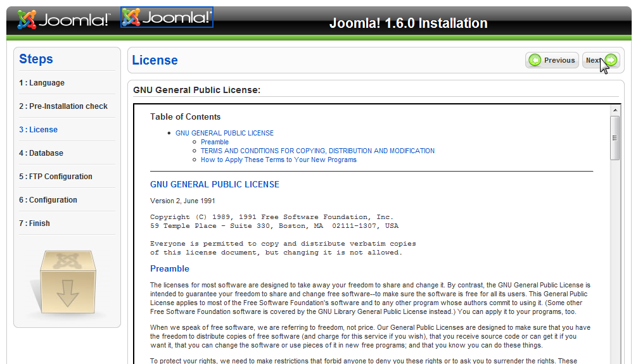Screen dimensions: 638x364
Task: Click the blue Preamble section heading
Action: point(170,269)
